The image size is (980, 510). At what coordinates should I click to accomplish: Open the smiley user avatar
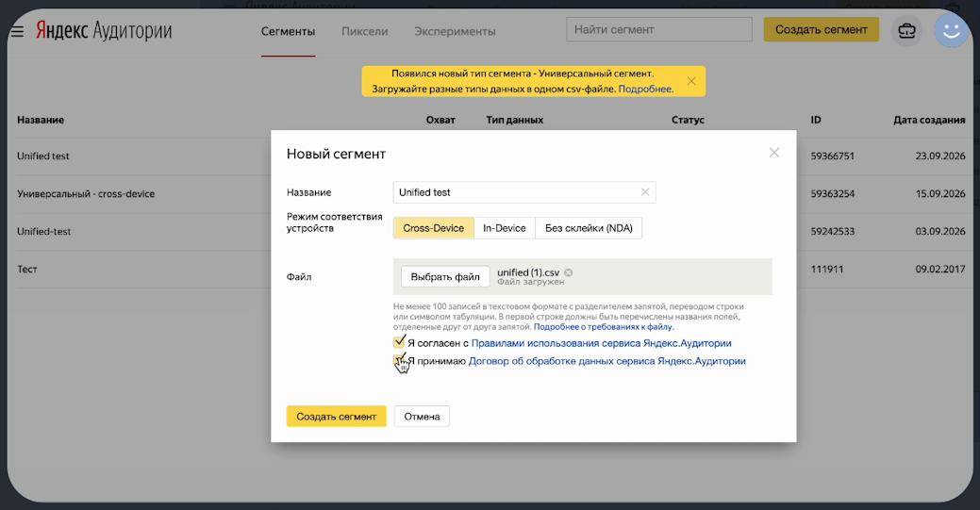[951, 30]
